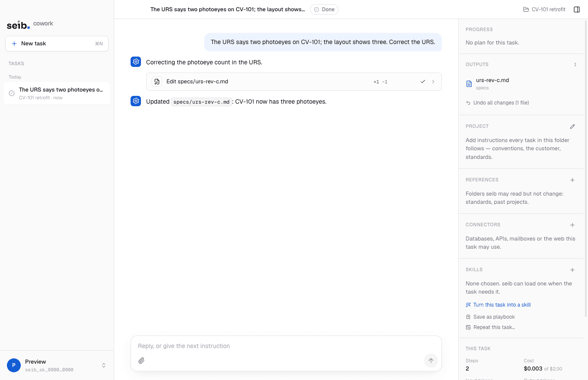Image resolution: width=588 pixels, height=380 pixels.
Task: Click Save as playbook
Action: (490, 317)
